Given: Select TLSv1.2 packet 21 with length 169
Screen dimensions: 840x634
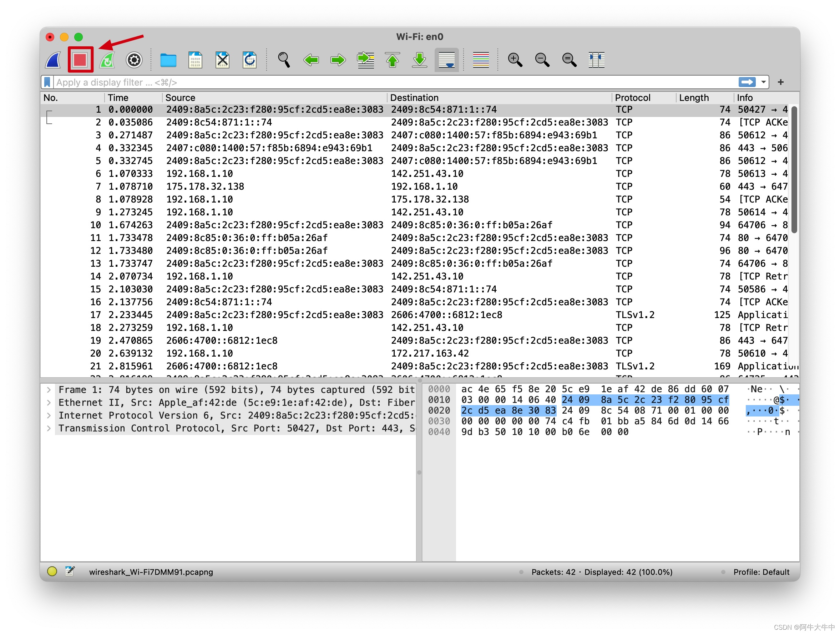Looking at the screenshot, I should 415,367.
